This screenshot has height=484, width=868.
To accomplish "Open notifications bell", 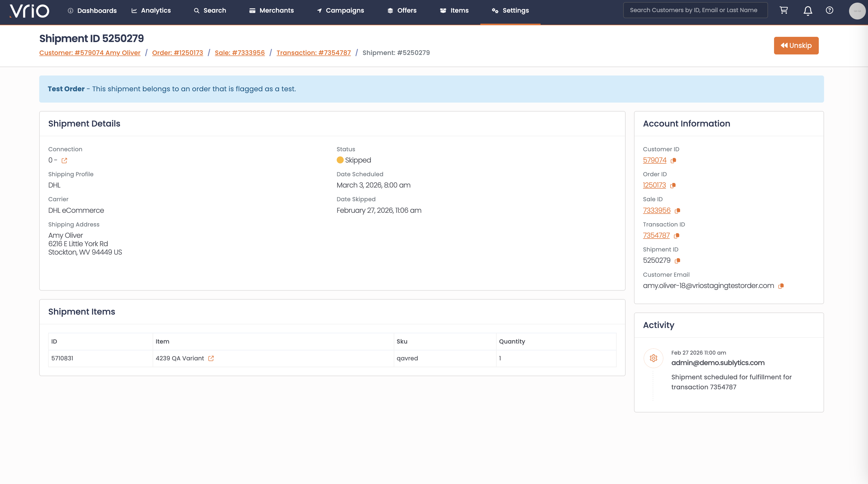I will coord(808,11).
